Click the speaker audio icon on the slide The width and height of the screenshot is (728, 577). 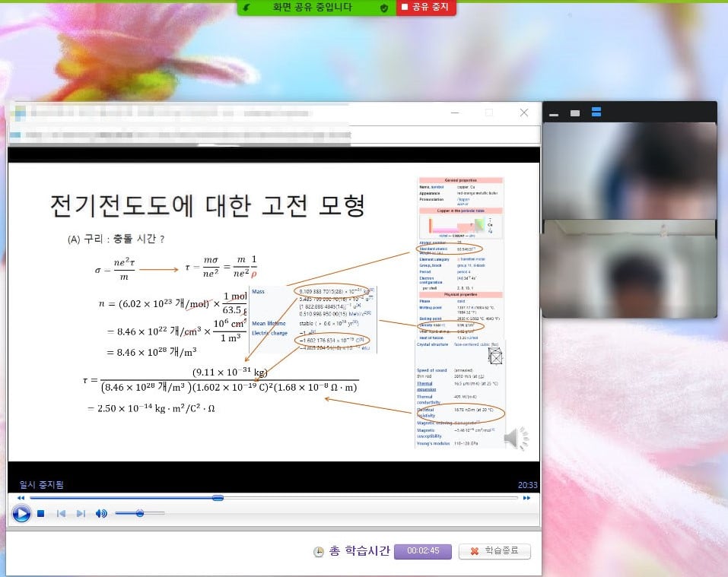(516, 437)
